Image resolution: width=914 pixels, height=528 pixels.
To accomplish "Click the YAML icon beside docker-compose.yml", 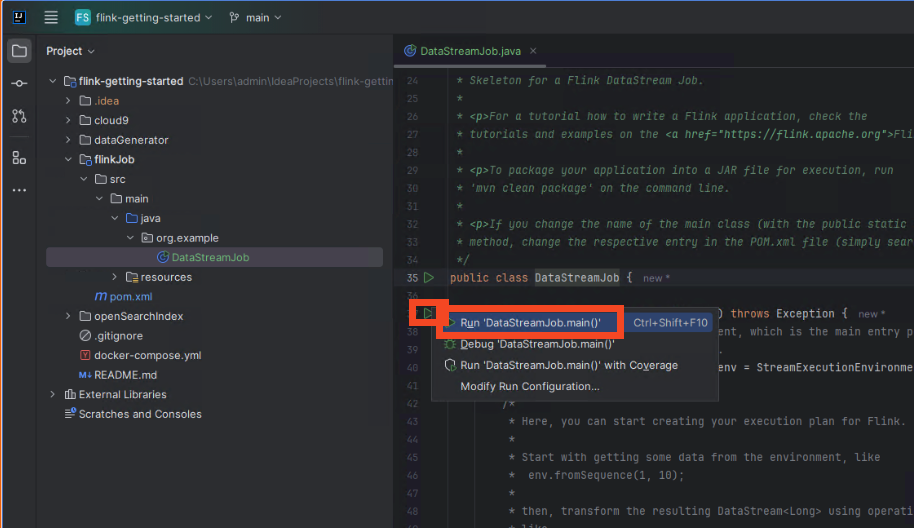I will 85,355.
